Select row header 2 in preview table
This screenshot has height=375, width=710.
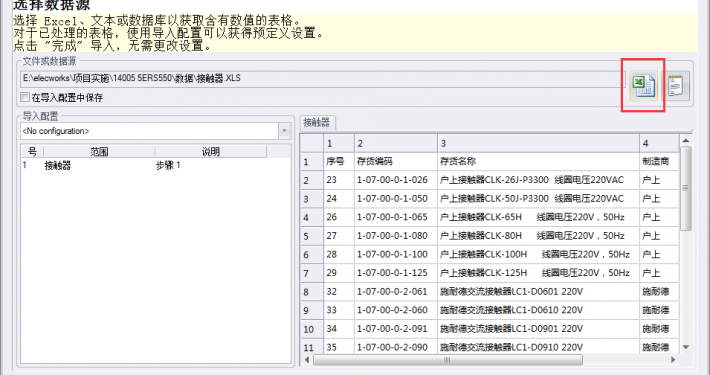(312, 180)
